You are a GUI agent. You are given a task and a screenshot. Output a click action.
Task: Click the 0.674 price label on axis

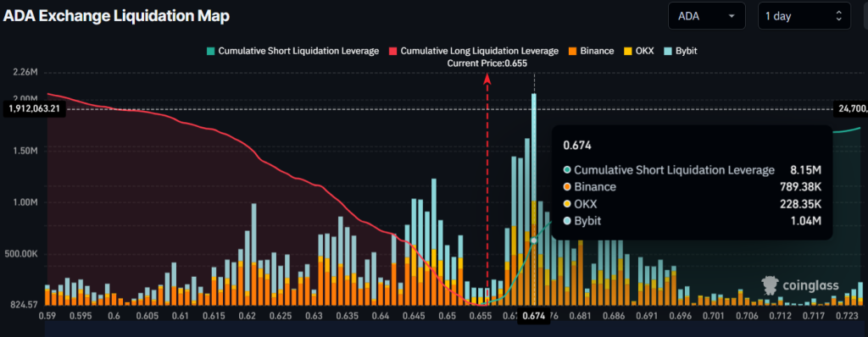[534, 317]
